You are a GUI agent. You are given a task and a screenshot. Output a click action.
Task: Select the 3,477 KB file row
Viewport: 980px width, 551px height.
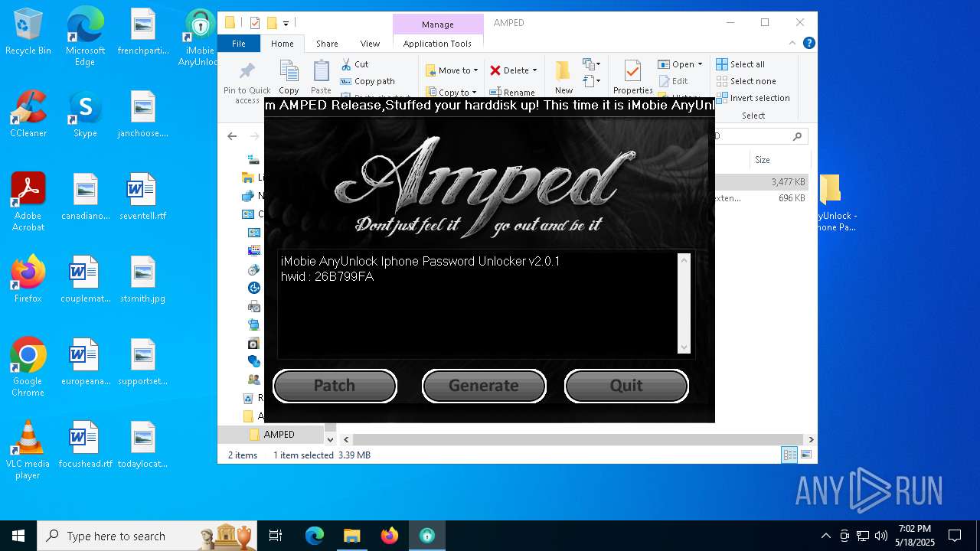point(761,182)
